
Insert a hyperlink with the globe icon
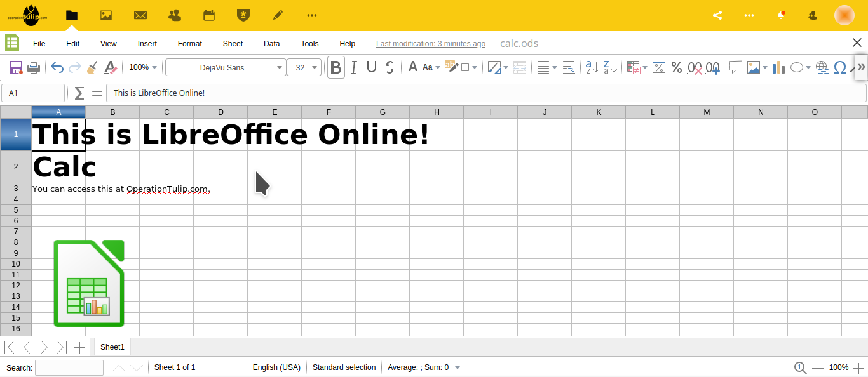pyautogui.click(x=822, y=67)
